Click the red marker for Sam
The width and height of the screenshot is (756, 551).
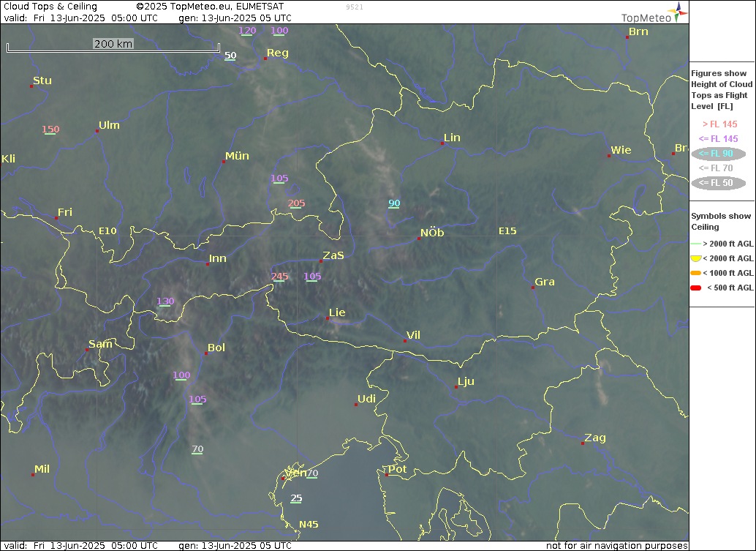point(87,350)
